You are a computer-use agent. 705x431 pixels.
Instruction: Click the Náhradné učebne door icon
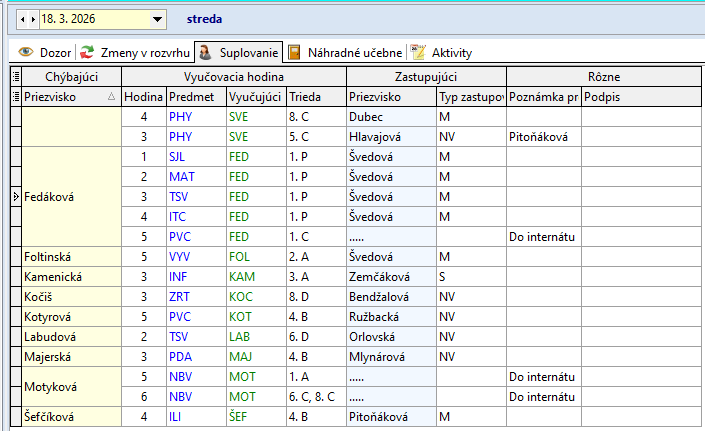[x=295, y=52]
